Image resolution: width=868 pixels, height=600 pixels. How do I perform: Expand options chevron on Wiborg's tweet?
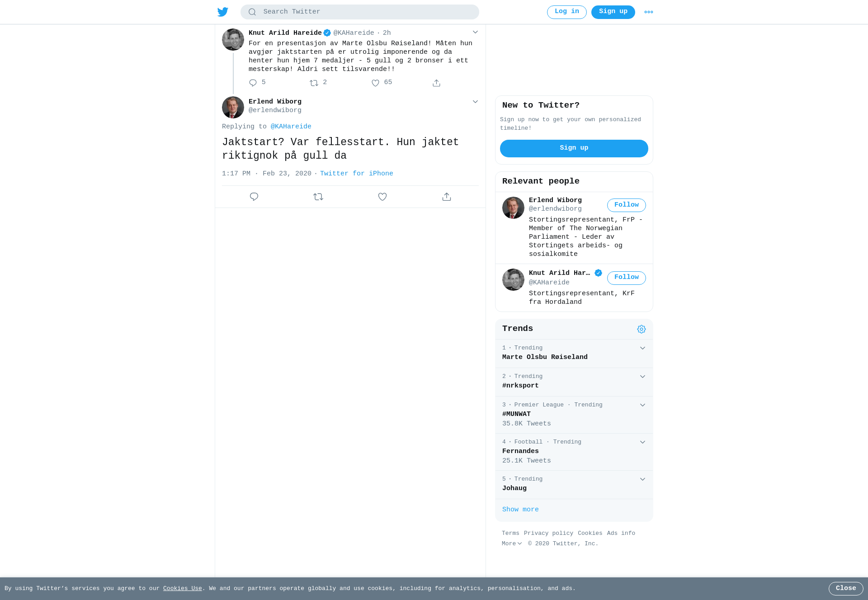pyautogui.click(x=475, y=102)
